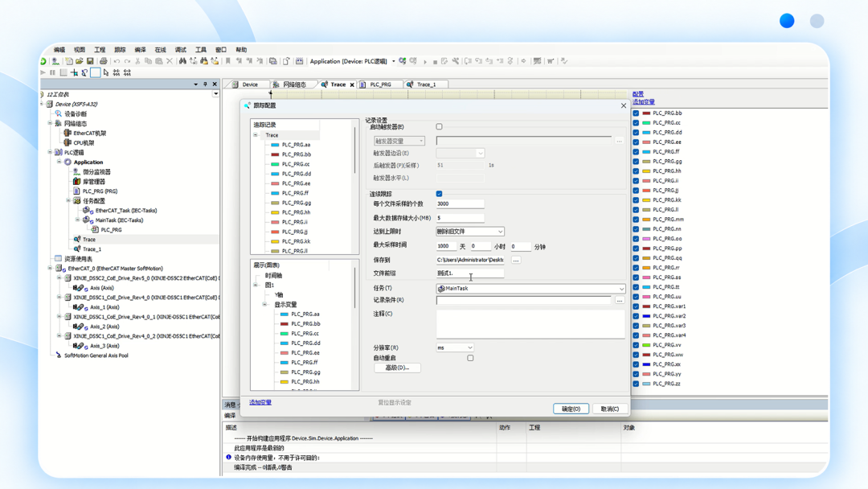Click the 文件前缀 input field
The image size is (868, 489).
point(470,273)
